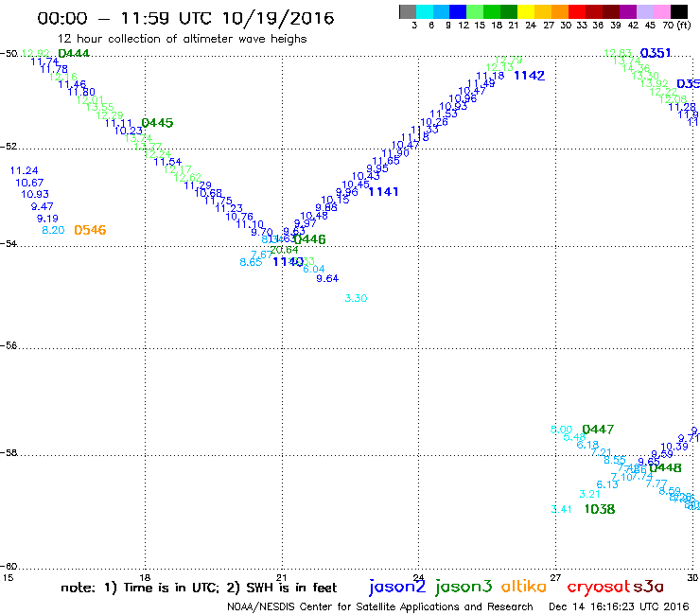Click the wave height value 6.13
Image resolution: width=700 pixels, height=615 pixels.
coord(607,484)
